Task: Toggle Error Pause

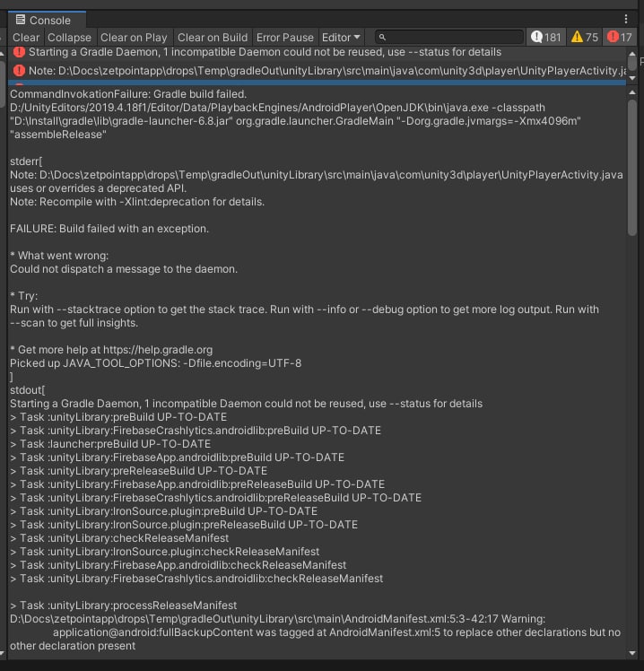Action: click(x=285, y=38)
